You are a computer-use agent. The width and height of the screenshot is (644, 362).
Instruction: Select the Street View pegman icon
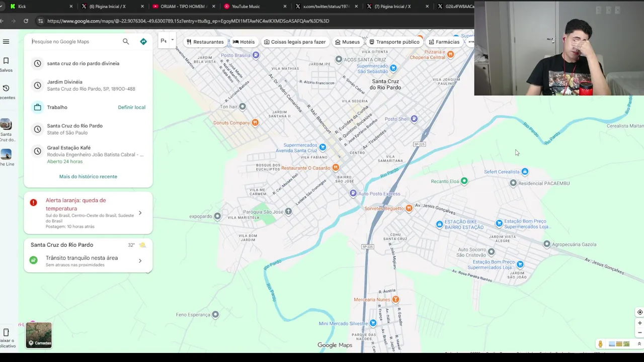click(x=600, y=344)
